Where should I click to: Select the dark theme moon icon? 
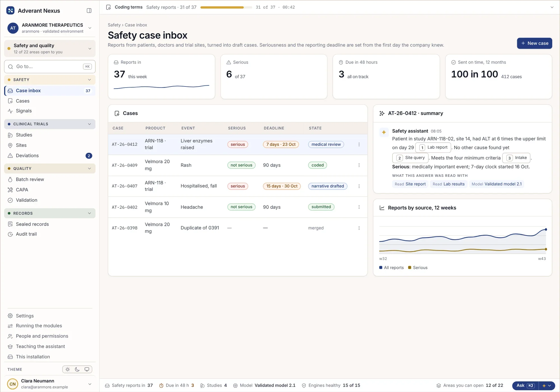pos(77,369)
